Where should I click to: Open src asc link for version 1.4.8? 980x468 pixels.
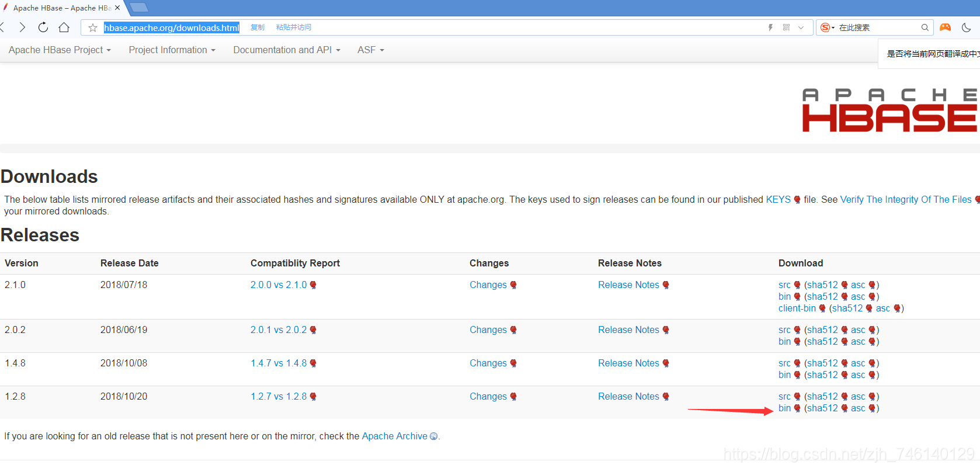858,363
